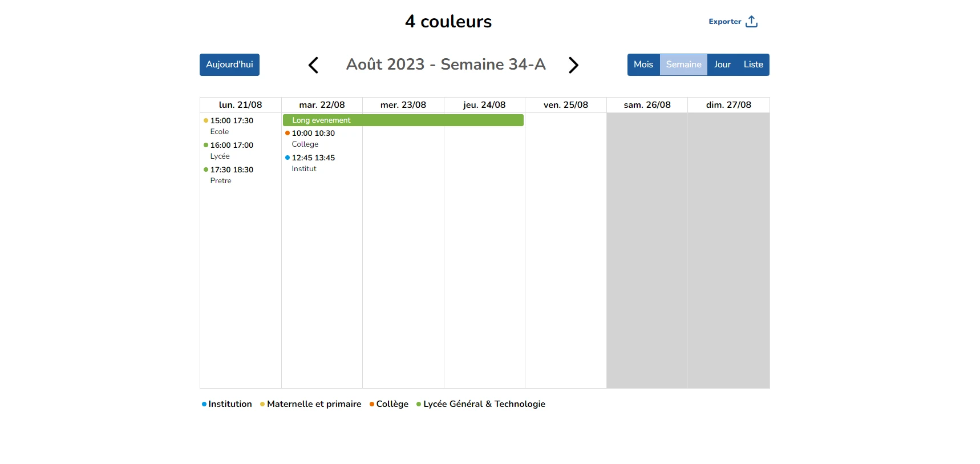Open the 12:45 13:45 Institut event
980x464 pixels.
(322, 163)
